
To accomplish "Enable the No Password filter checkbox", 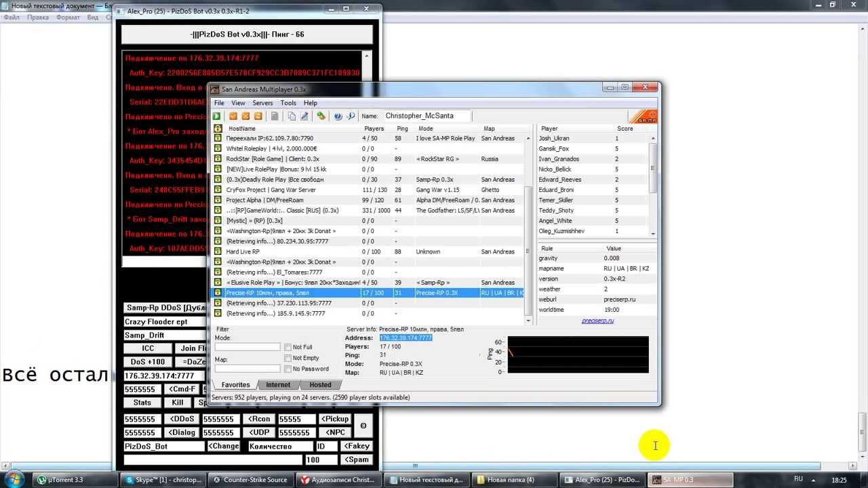I will point(288,369).
